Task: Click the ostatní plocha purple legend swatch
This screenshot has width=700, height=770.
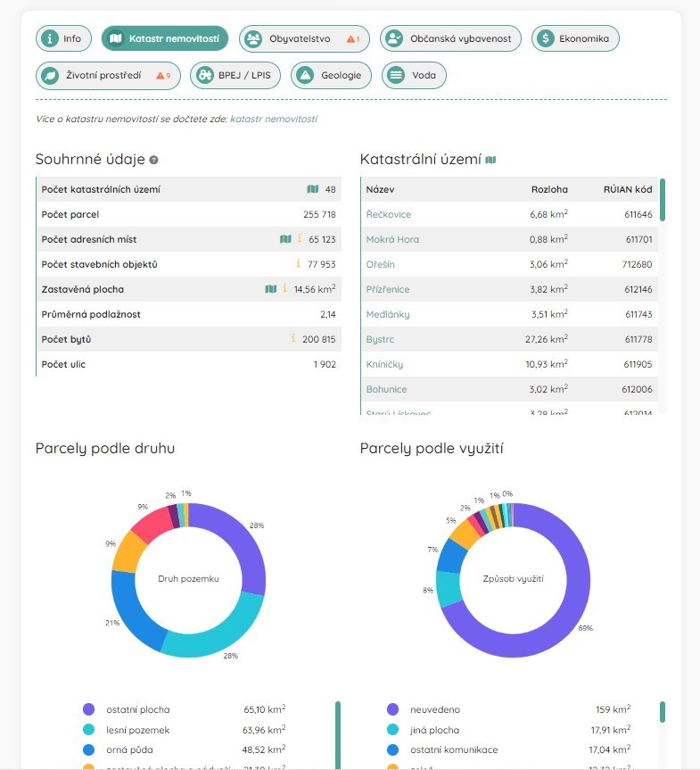Action: [89, 709]
